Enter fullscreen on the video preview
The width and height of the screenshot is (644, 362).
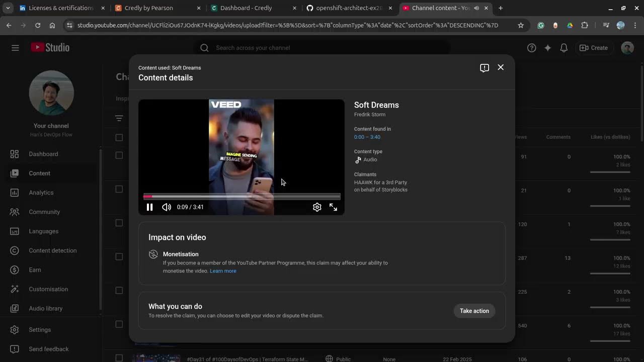333,207
